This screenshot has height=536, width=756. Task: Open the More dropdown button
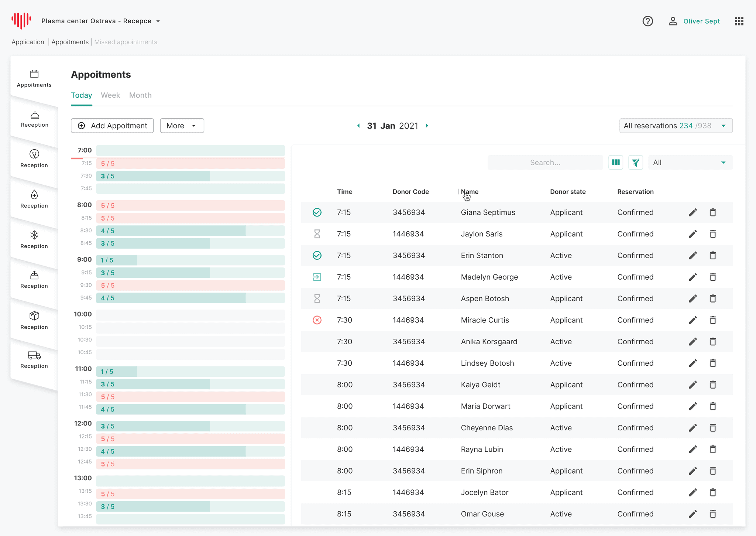(x=182, y=126)
